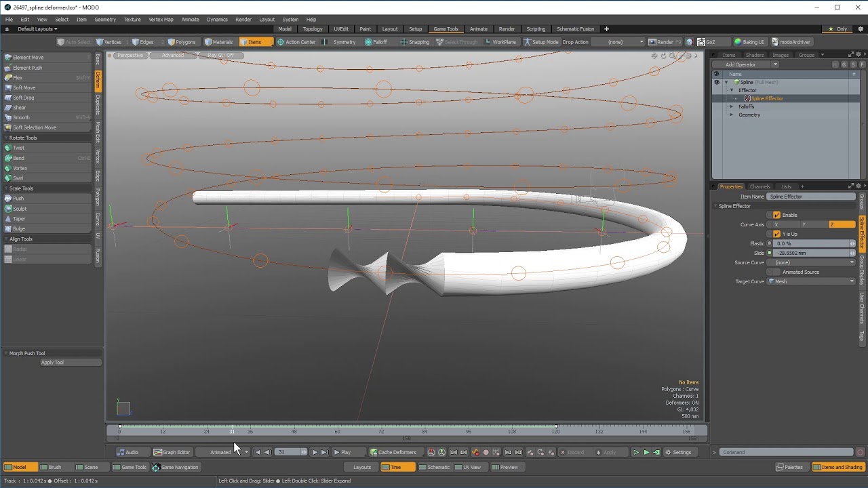Expand the Geometry tree node
The image size is (868, 488).
[x=731, y=115]
